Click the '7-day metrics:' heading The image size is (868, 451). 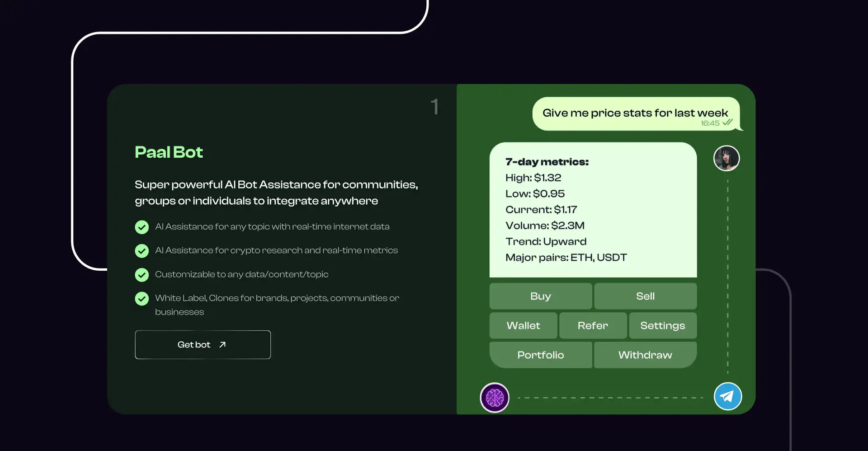547,162
